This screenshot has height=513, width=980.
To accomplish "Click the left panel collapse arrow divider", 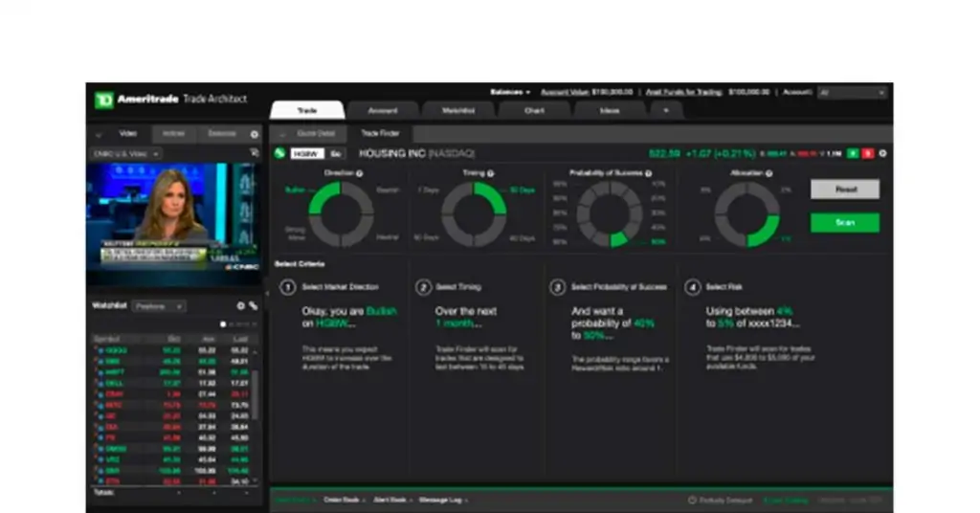I will [x=266, y=293].
